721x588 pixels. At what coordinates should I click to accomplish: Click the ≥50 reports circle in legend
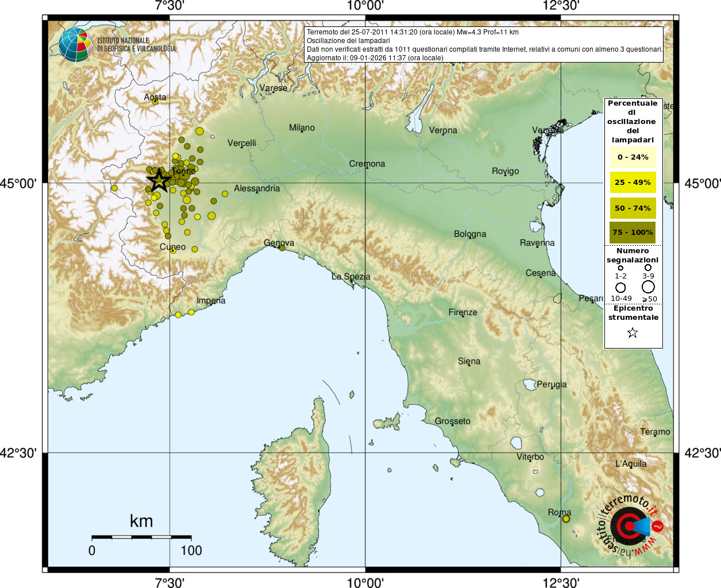648,287
